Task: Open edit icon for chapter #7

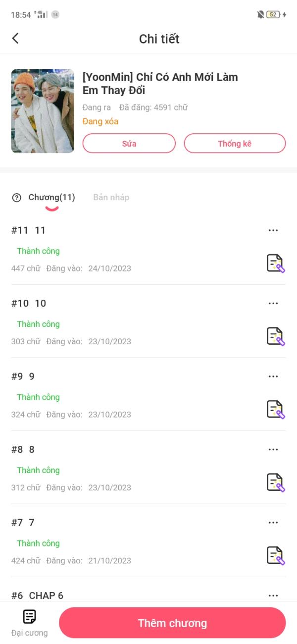Action: point(276,555)
